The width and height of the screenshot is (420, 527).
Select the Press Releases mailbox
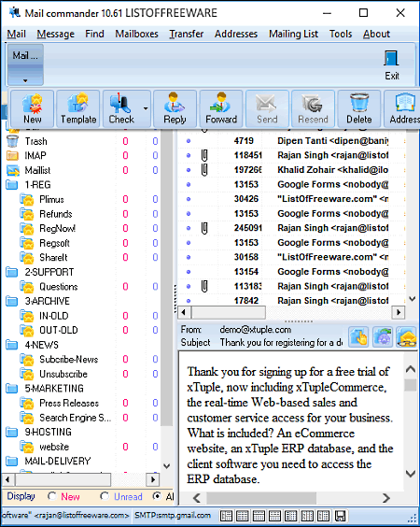click(x=69, y=403)
